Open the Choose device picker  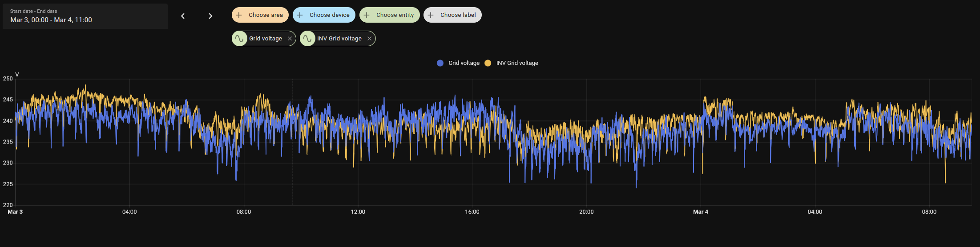pyautogui.click(x=329, y=15)
